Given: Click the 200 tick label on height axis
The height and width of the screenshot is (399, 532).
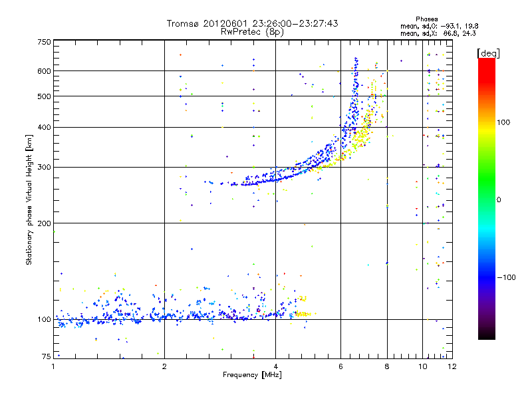Looking at the screenshot, I should [x=44, y=223].
